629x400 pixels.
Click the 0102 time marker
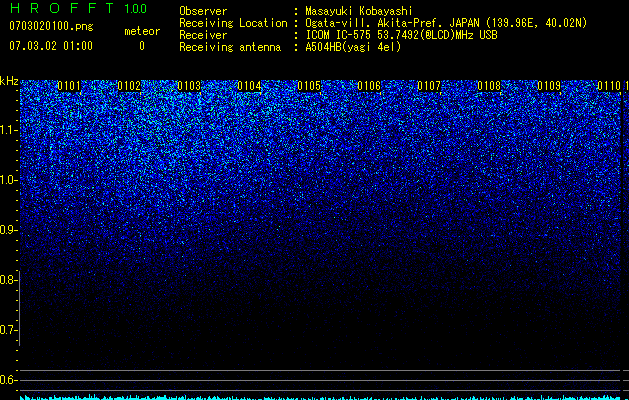pyautogui.click(x=129, y=86)
